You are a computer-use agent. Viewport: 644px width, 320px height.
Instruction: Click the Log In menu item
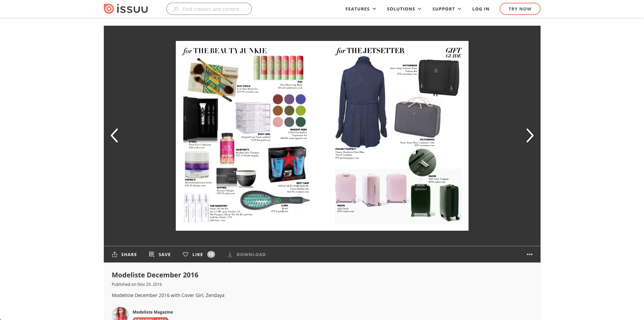tap(481, 9)
